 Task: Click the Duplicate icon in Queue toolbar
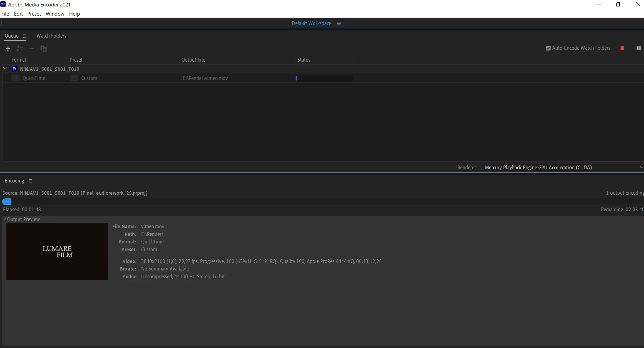click(x=43, y=49)
